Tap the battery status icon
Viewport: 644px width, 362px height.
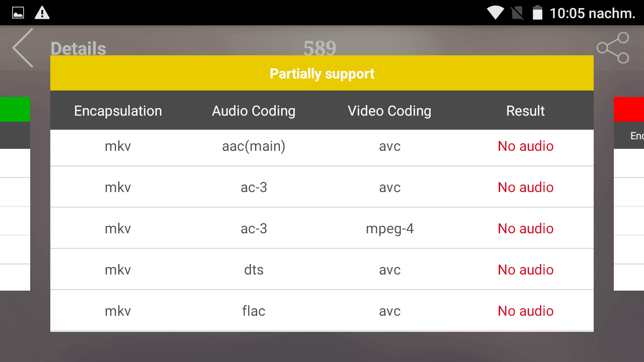(537, 13)
